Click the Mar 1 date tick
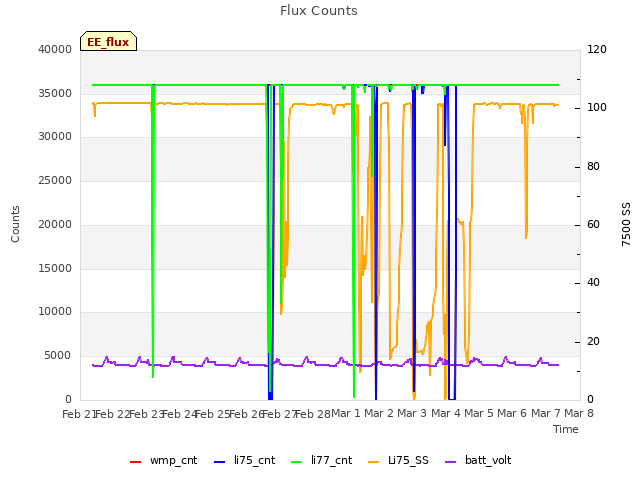 [x=346, y=413]
